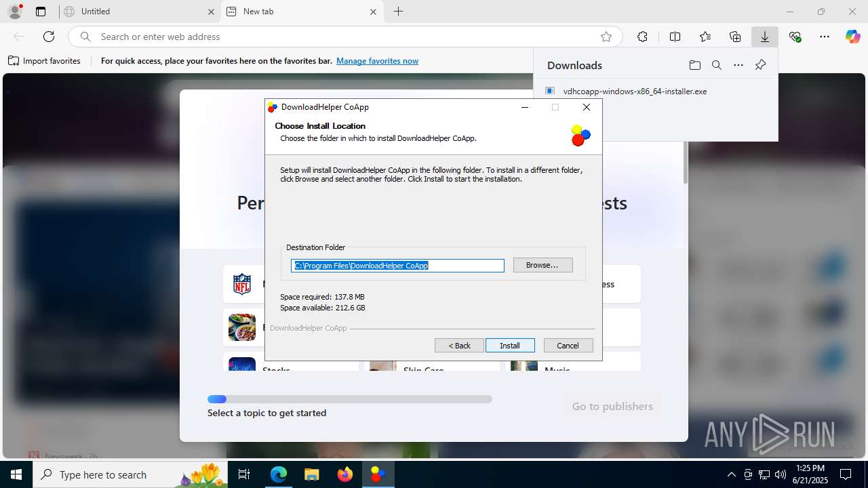Close the New tab tab
The height and width of the screenshot is (488, 868).
point(374,12)
